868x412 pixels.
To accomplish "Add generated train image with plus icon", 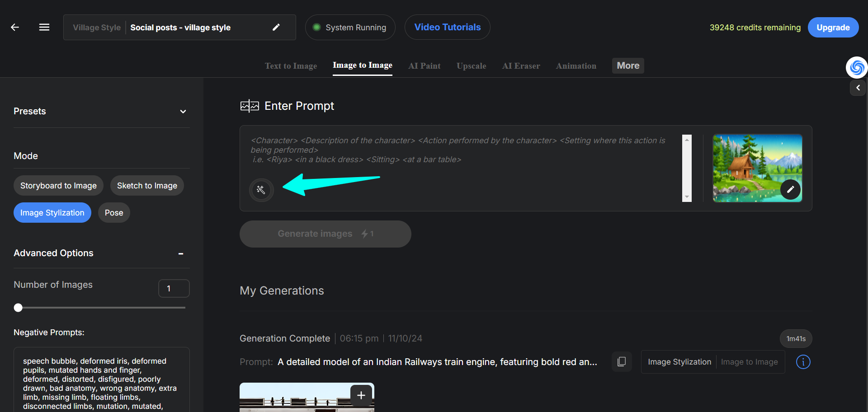I will point(361,395).
